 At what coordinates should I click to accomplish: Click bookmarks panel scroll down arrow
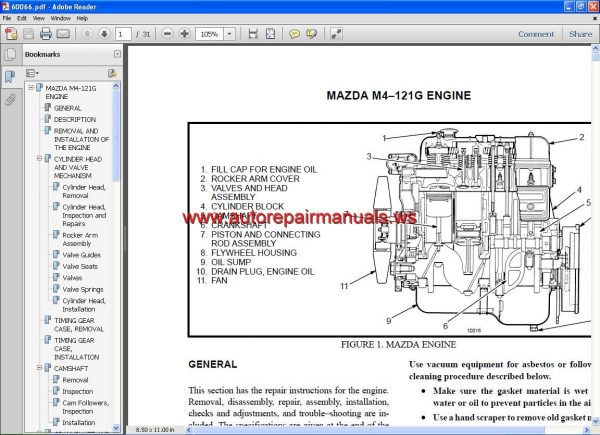[x=116, y=428]
